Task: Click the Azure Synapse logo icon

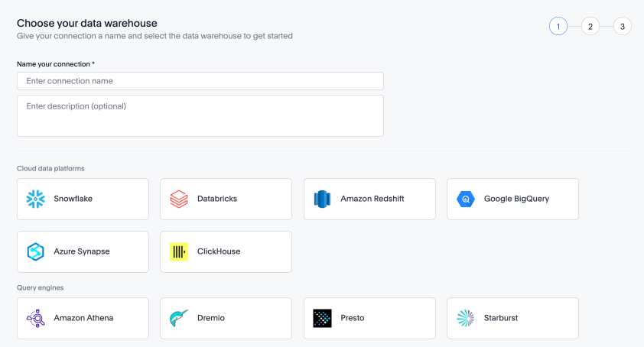Action: 35,251
